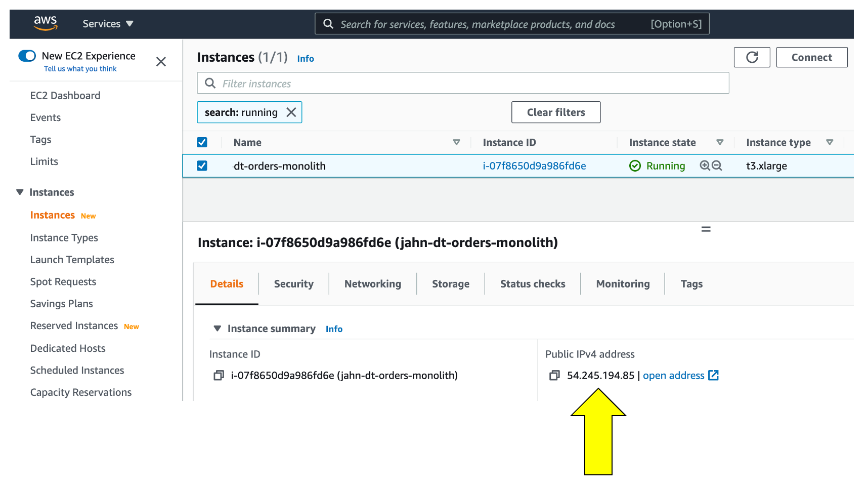Open Limits in the sidebar
This screenshot has width=868, height=488.
(44, 161)
